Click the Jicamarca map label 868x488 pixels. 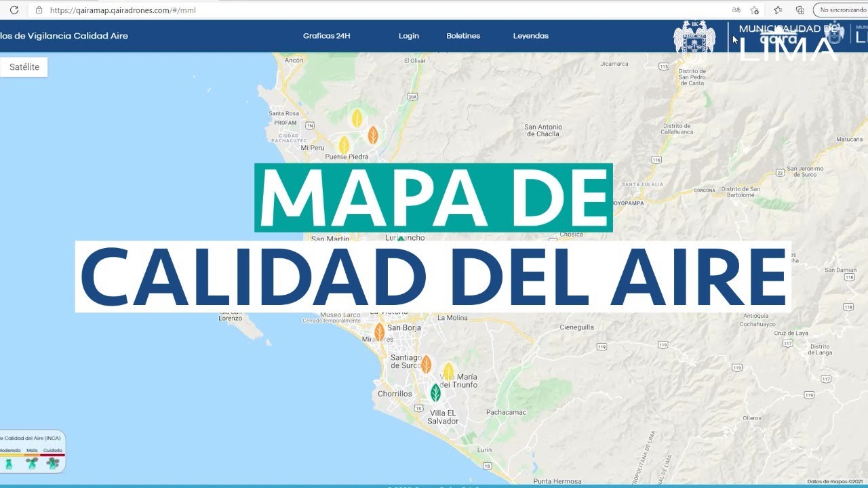point(615,64)
